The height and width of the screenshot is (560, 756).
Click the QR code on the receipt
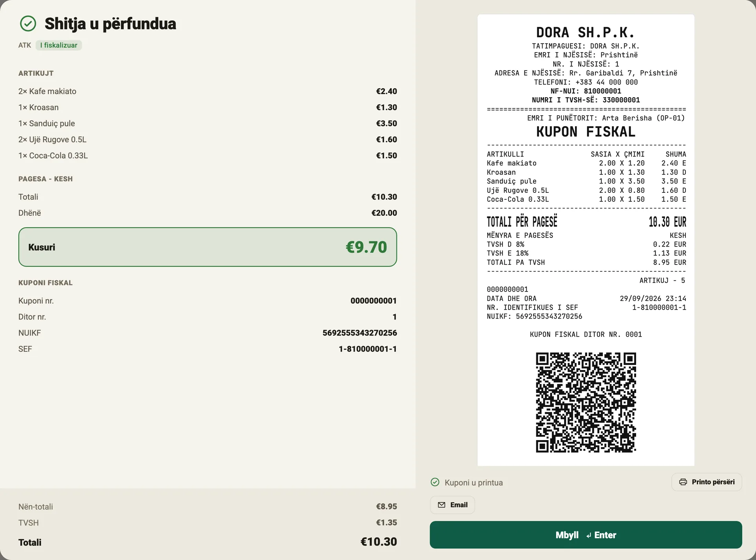coord(586,402)
